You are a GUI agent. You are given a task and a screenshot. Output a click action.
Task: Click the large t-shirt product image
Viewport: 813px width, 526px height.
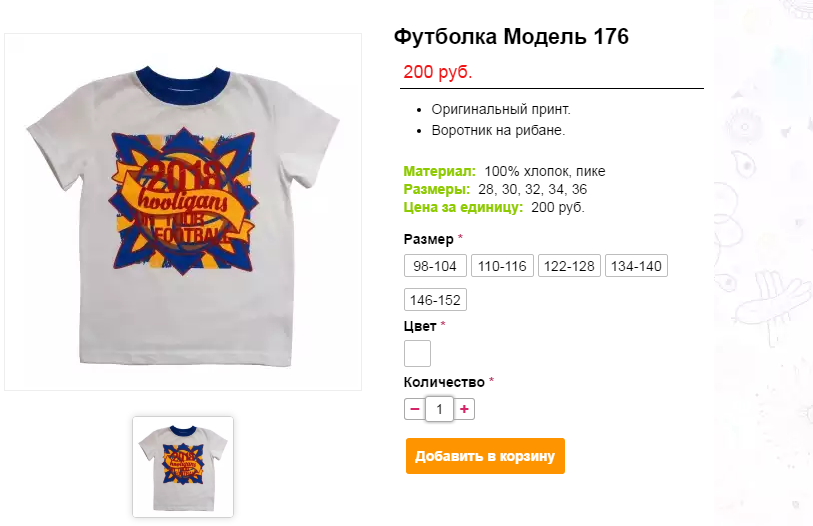pyautogui.click(x=183, y=212)
